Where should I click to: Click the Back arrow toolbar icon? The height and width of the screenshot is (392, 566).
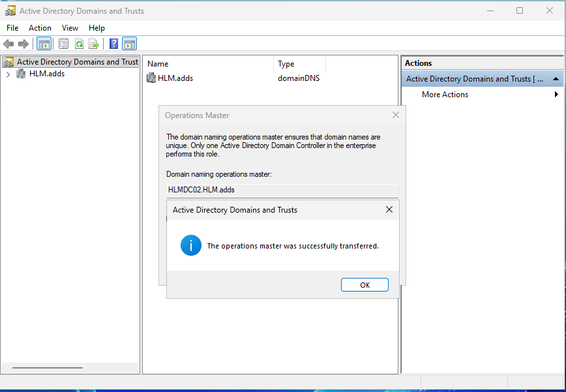click(x=8, y=44)
